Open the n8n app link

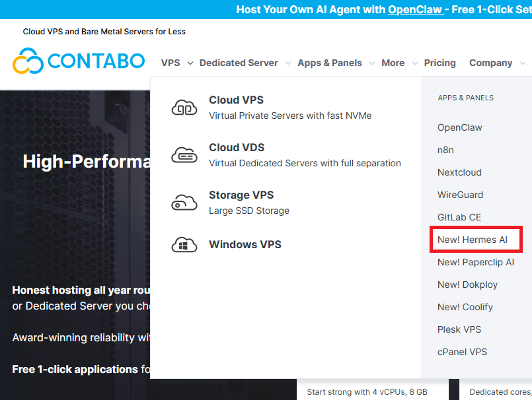445,150
